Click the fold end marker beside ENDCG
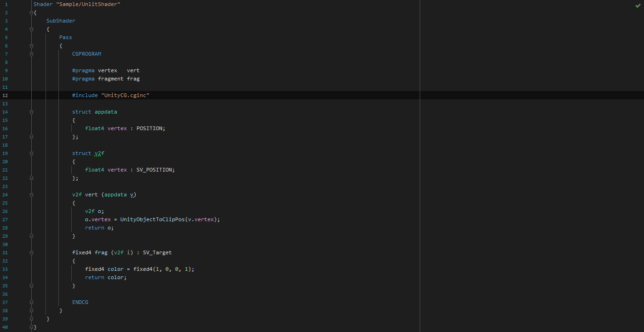Screen dimensions: 644x332 (31, 302)
